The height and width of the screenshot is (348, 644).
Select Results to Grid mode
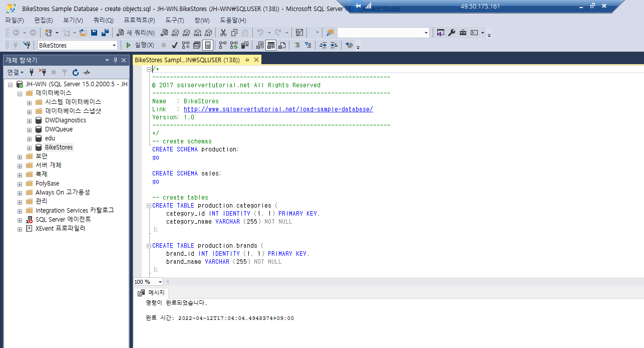271,45
